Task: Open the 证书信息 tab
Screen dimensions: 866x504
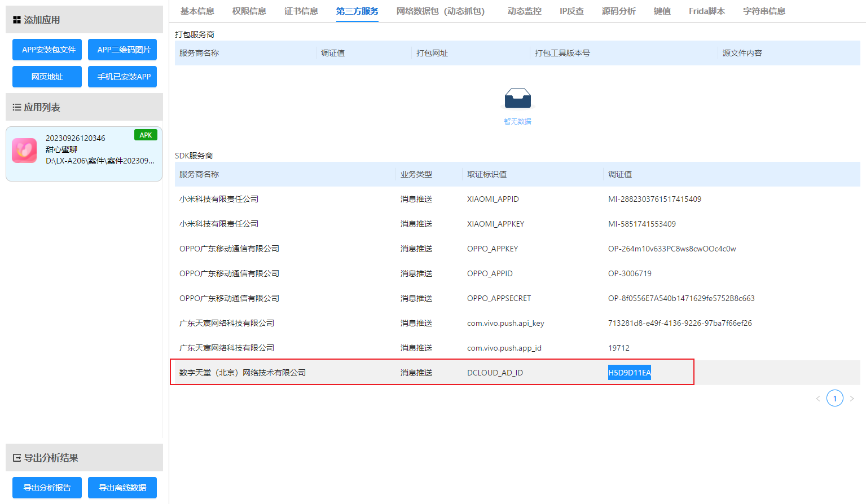Action: pyautogui.click(x=301, y=11)
